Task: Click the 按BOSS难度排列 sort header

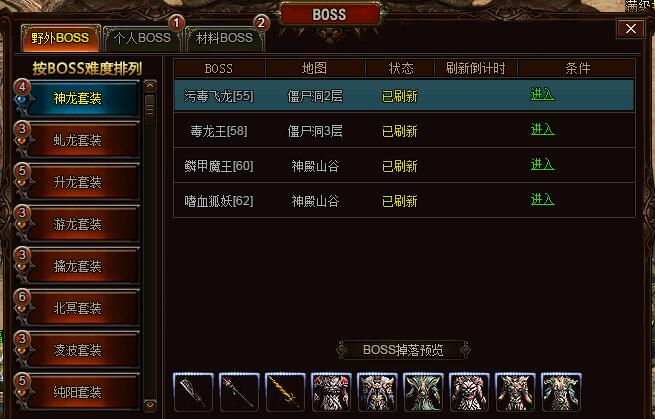Action: click(87, 69)
